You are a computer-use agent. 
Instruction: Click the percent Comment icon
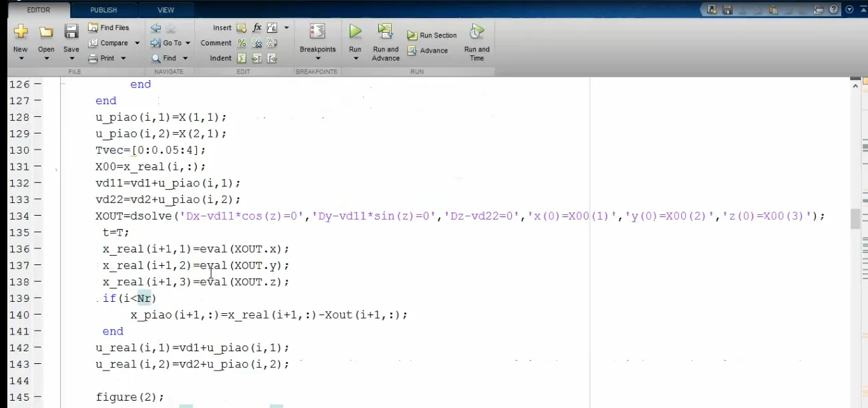[x=242, y=43]
